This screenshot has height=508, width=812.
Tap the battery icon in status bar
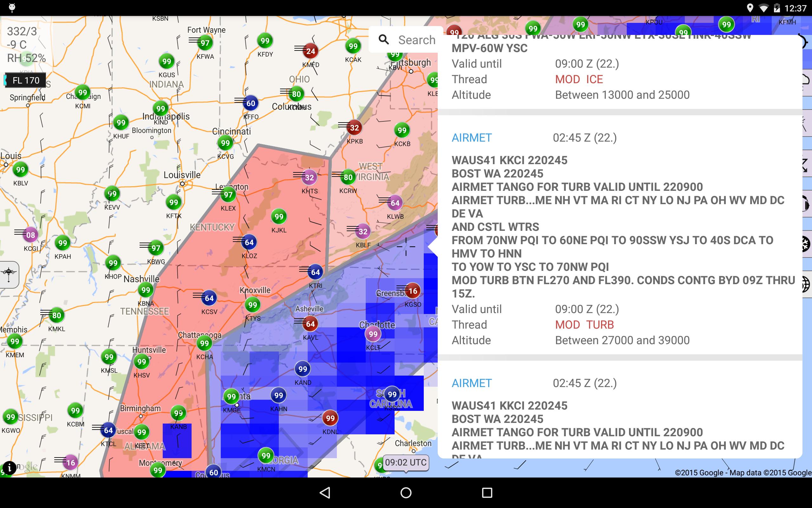(x=777, y=8)
